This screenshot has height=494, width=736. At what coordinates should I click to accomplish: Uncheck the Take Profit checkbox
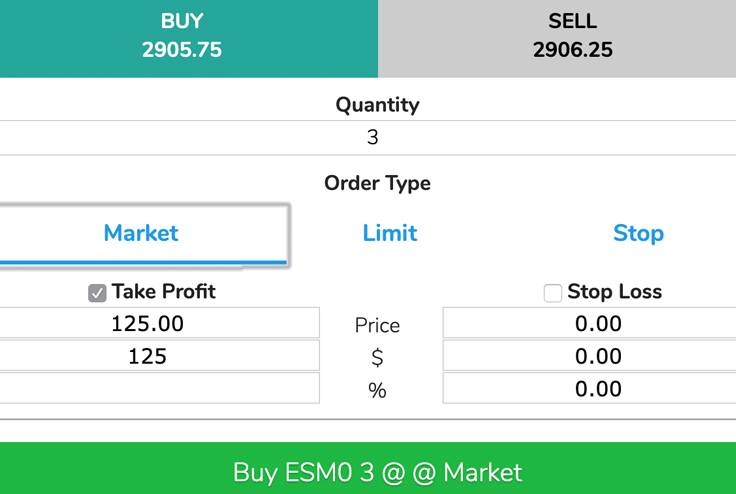pyautogui.click(x=97, y=293)
